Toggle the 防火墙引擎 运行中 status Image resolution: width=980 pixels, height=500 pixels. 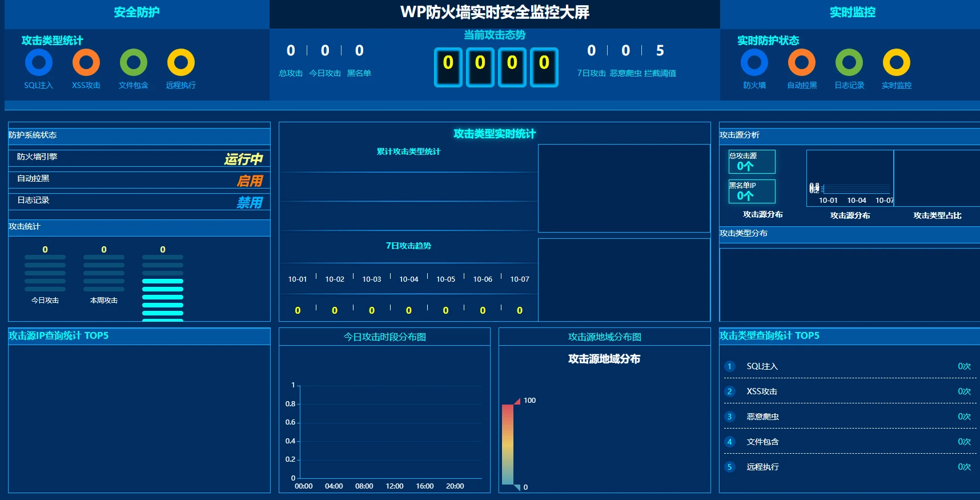pos(243,159)
